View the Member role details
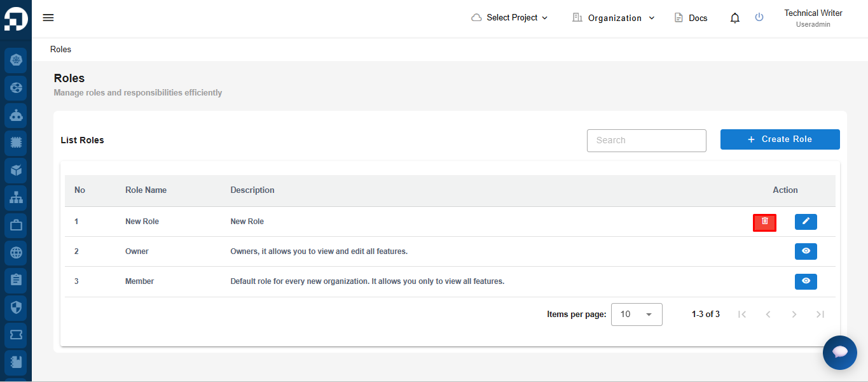Viewport: 868px width, 382px height. pos(806,281)
